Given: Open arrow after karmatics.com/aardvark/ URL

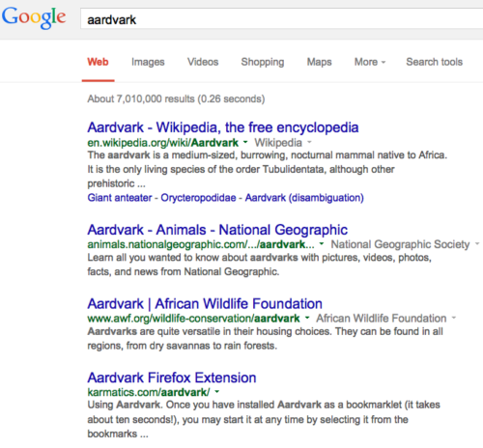Looking at the screenshot, I should click(x=217, y=392).
